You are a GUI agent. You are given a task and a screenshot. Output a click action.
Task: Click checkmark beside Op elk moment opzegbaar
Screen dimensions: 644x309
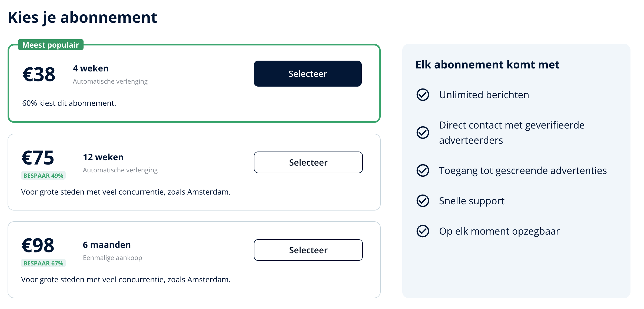(423, 231)
